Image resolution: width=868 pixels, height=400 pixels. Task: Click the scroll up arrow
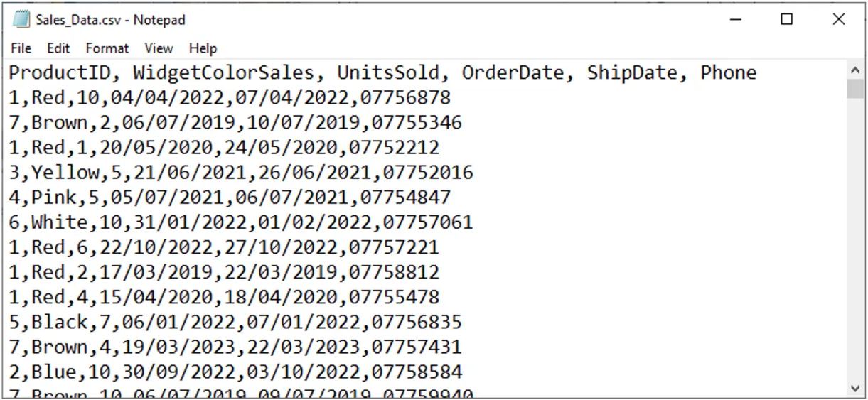855,70
